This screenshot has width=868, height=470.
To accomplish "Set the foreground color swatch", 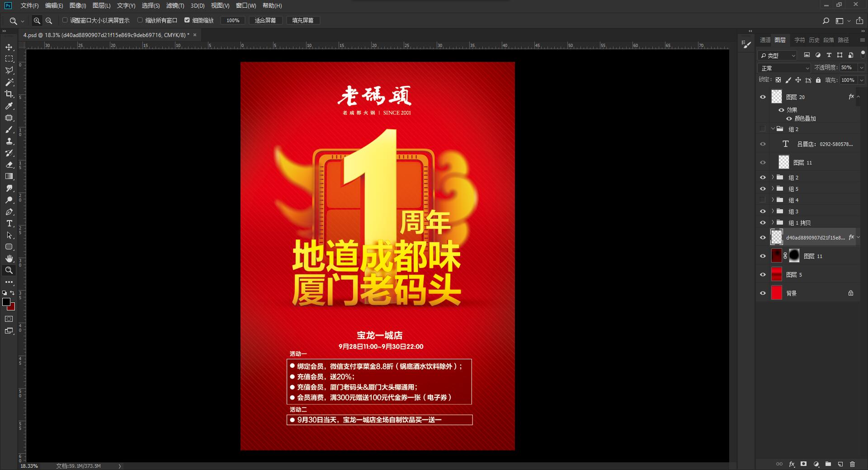I will (x=6, y=301).
